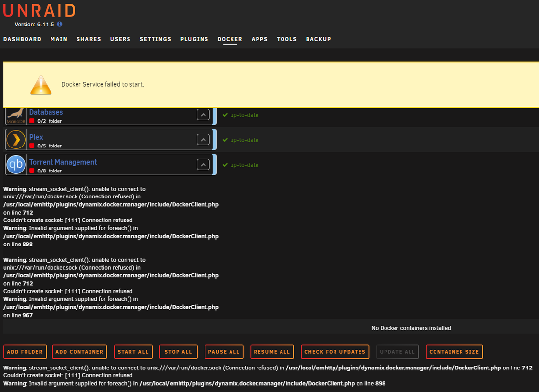Open the Torrent Management folder link
This screenshot has width=539, height=392.
(63, 162)
